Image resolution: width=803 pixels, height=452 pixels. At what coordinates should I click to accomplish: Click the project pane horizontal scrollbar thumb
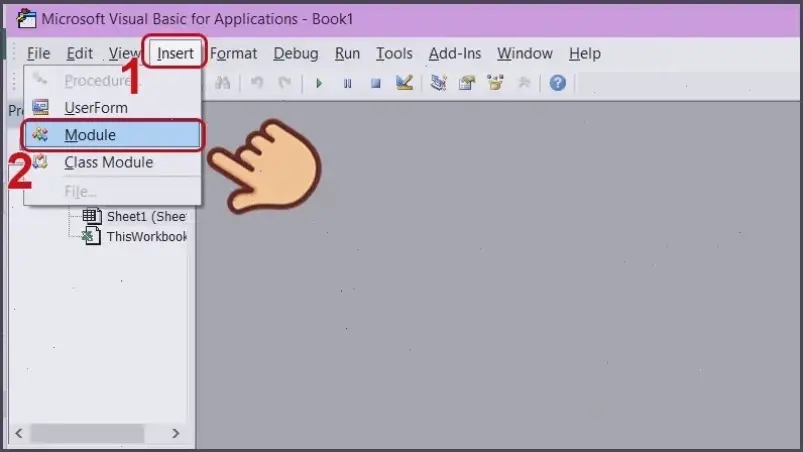click(88, 433)
